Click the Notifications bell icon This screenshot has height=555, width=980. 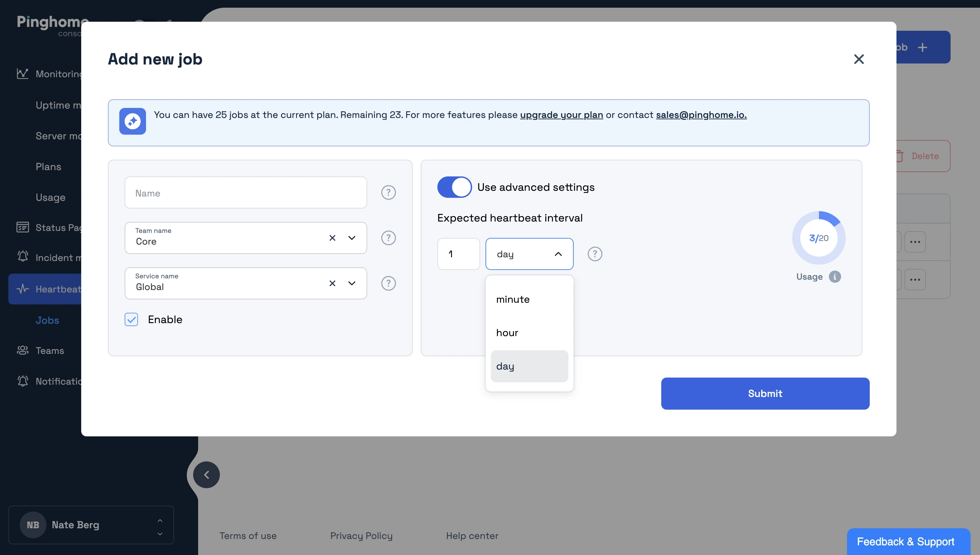pos(23,381)
